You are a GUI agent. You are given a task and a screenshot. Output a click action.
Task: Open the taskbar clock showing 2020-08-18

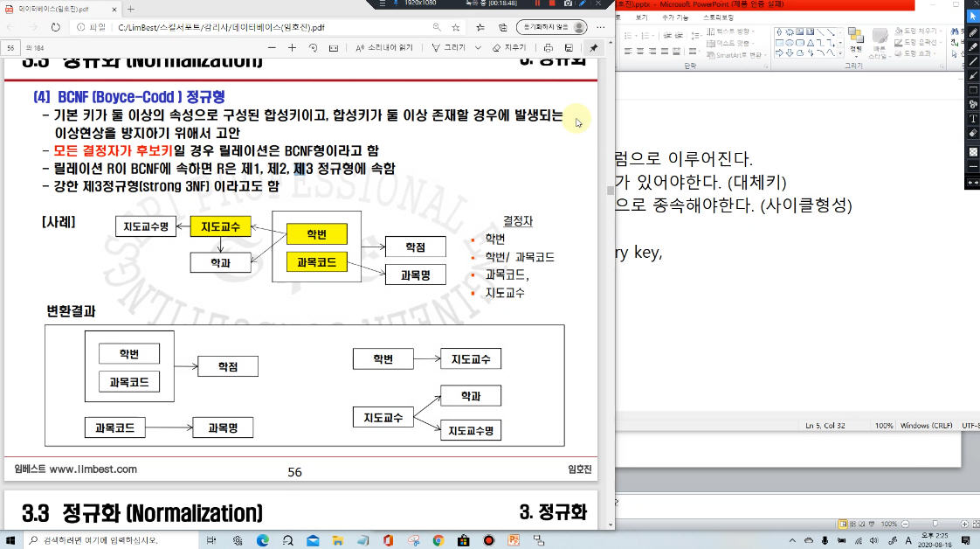935,540
